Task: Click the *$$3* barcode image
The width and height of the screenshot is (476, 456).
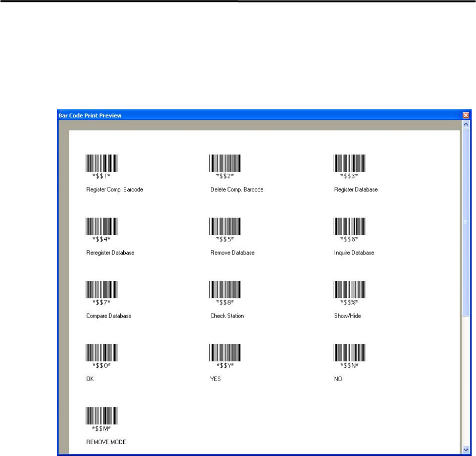Action: [x=349, y=163]
